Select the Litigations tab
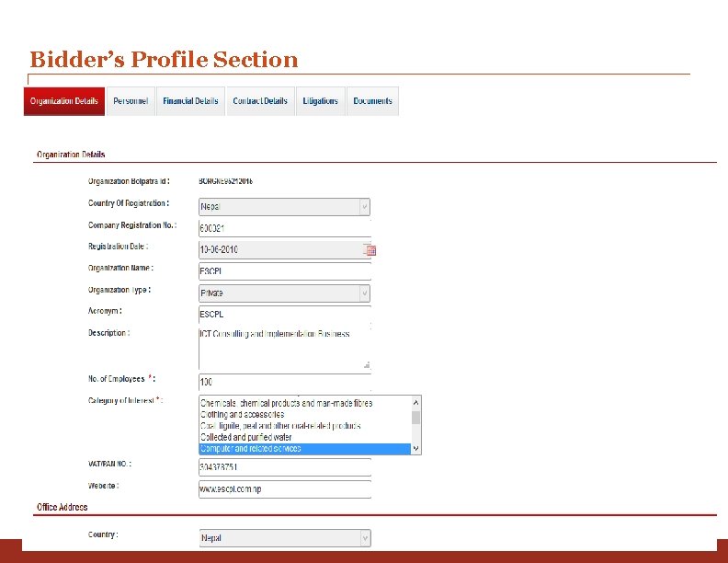728x563 pixels. pyautogui.click(x=321, y=101)
